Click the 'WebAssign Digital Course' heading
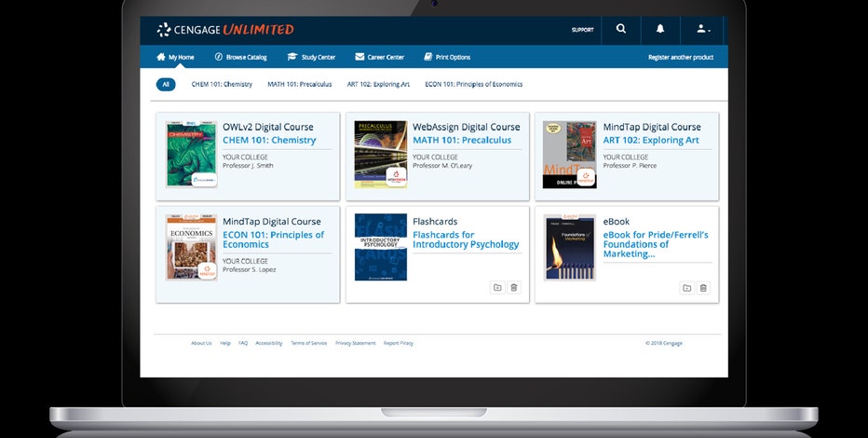The image size is (868, 438). click(466, 127)
